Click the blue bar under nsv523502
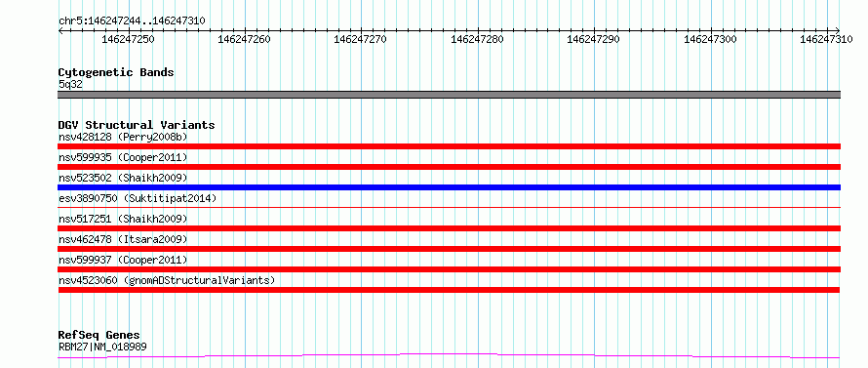The image size is (868, 368). click(x=449, y=187)
